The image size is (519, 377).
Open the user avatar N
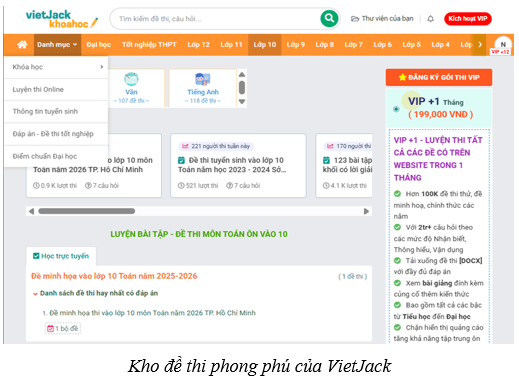click(x=503, y=44)
